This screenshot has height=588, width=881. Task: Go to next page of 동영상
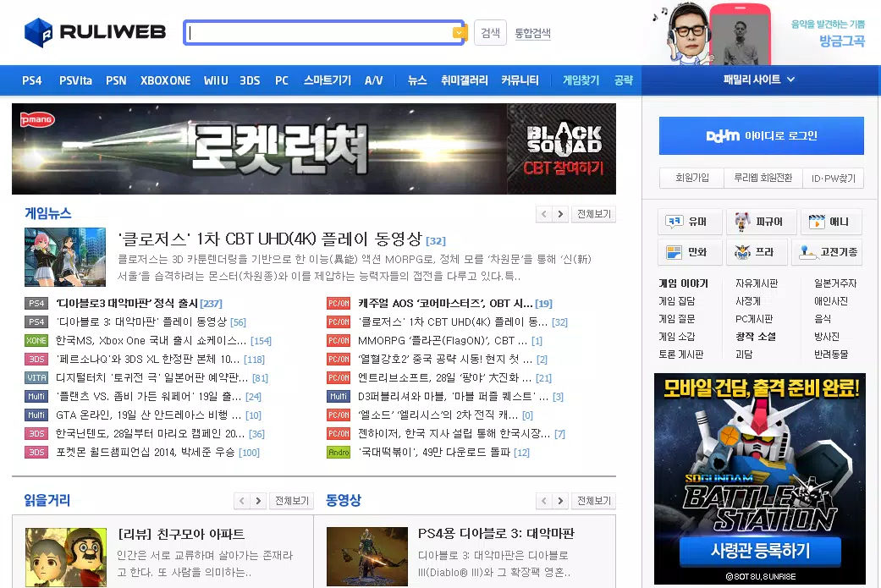(x=559, y=500)
